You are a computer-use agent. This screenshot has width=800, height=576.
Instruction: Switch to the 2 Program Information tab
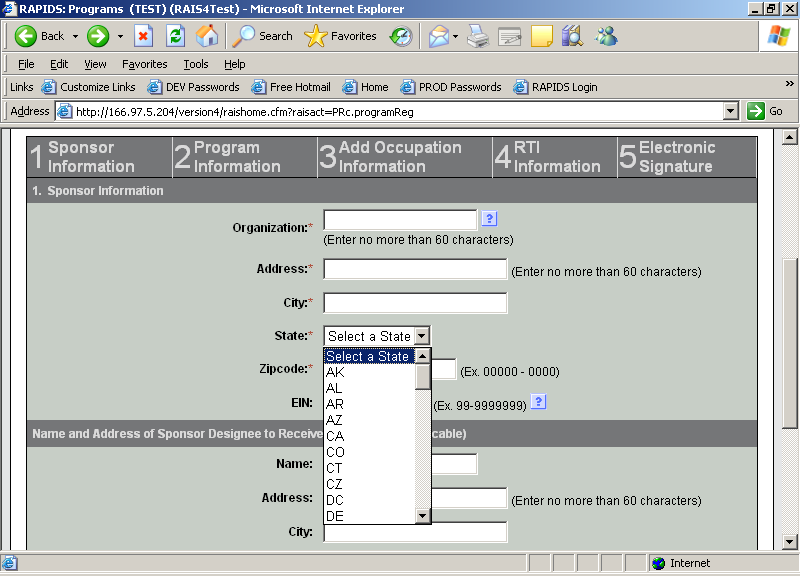pos(245,157)
